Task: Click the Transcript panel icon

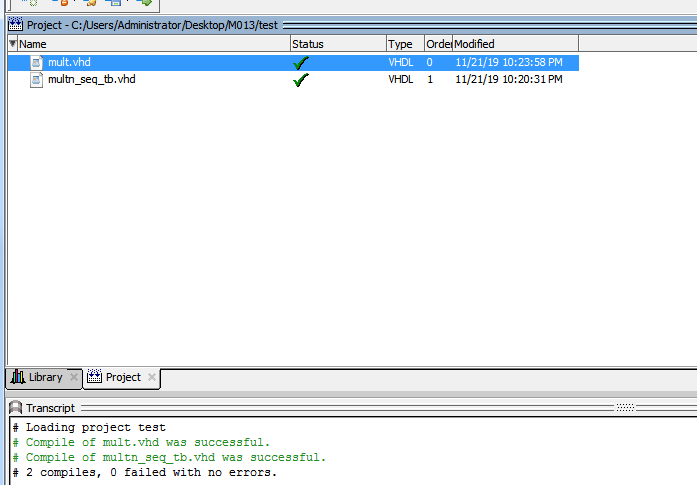Action: [16, 408]
